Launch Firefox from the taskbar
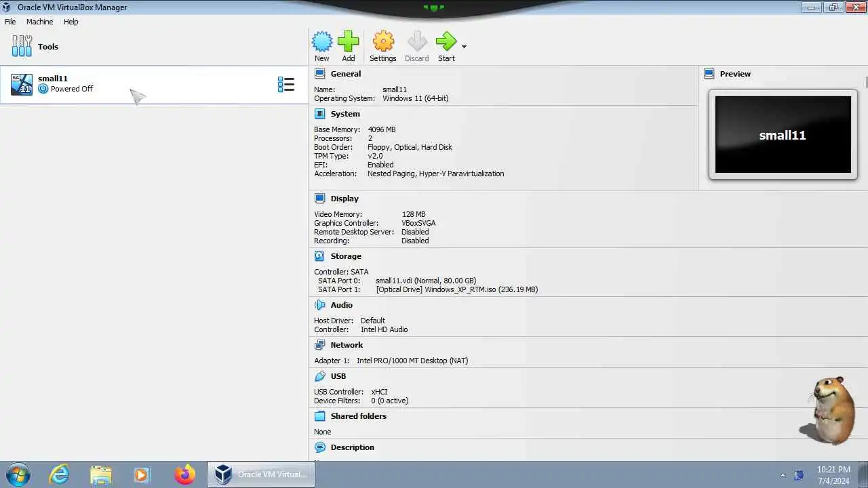This screenshot has height=488, width=868. [x=184, y=474]
